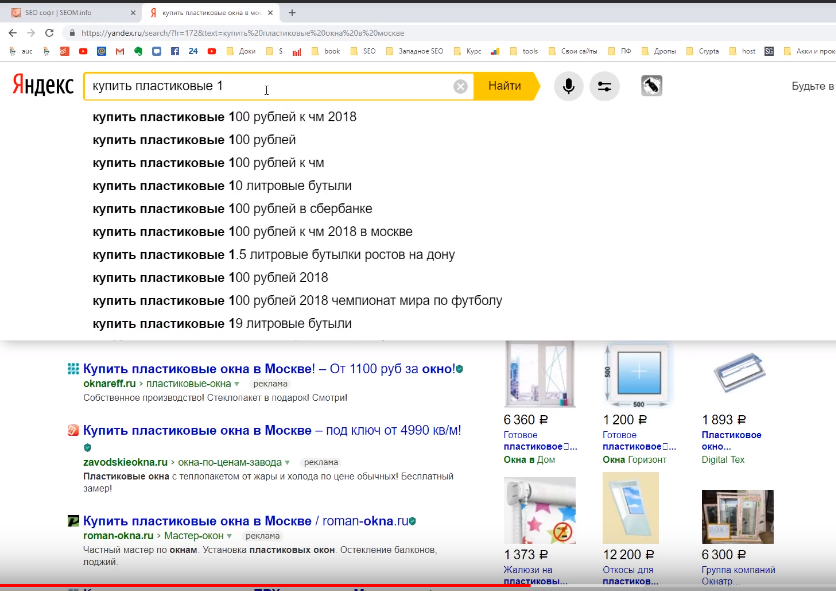Click the voice search microphone icon

[568, 86]
